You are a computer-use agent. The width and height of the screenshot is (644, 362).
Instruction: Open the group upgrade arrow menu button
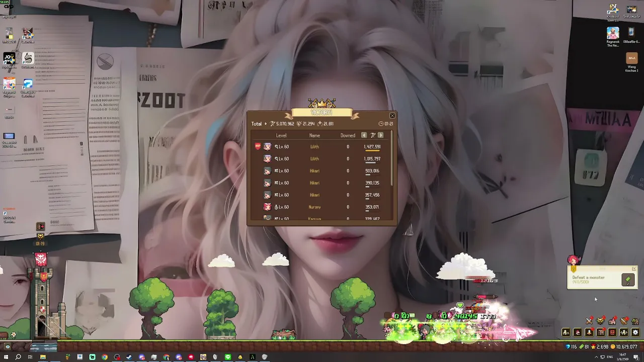pyautogui.click(x=624, y=332)
